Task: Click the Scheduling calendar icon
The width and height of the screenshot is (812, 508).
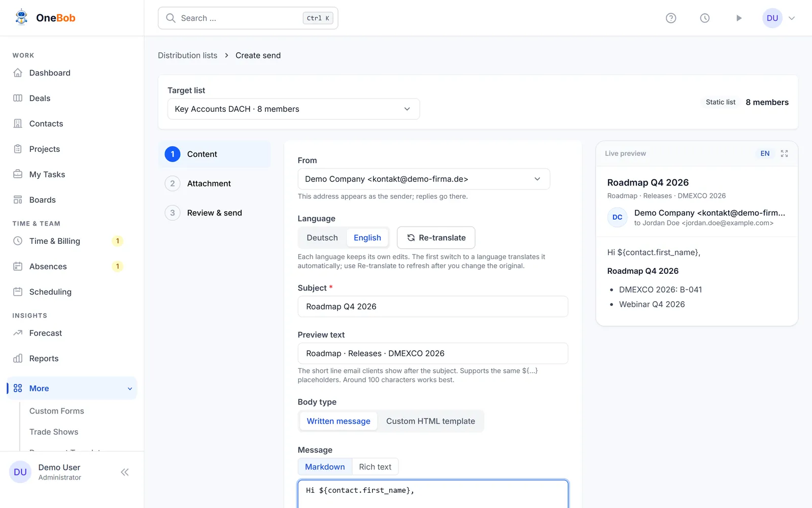Action: click(18, 292)
